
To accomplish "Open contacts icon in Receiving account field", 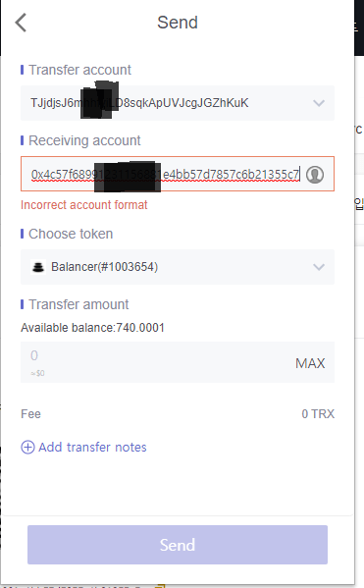I will pyautogui.click(x=315, y=175).
